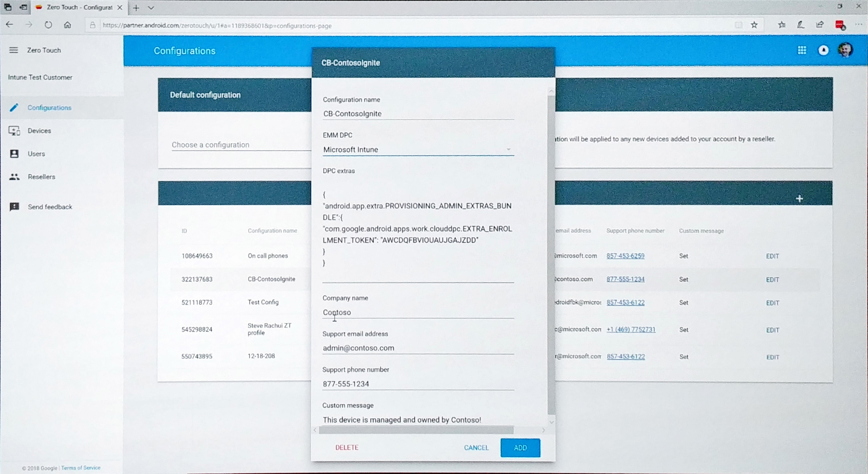Click the Resellers people icon

[14, 177]
